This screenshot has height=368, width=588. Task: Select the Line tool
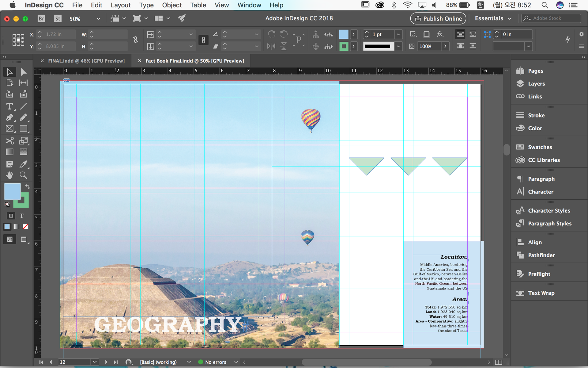pos(23,106)
